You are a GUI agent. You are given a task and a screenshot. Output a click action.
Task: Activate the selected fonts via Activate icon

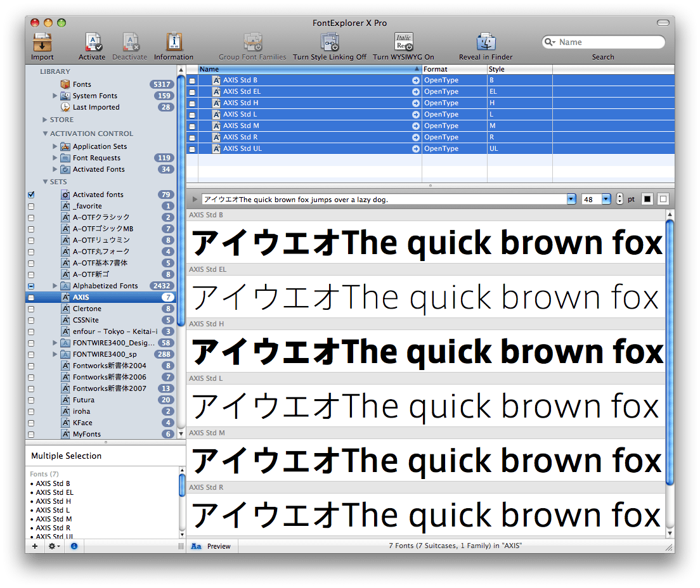(93, 42)
